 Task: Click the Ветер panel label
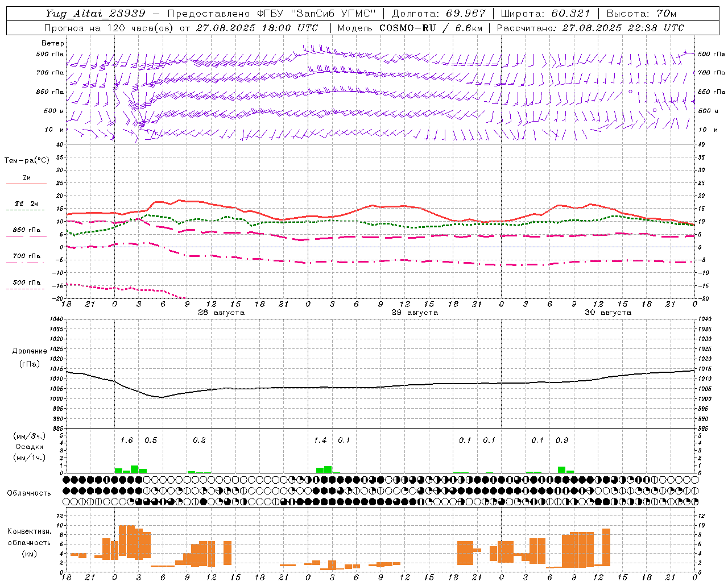[53, 43]
